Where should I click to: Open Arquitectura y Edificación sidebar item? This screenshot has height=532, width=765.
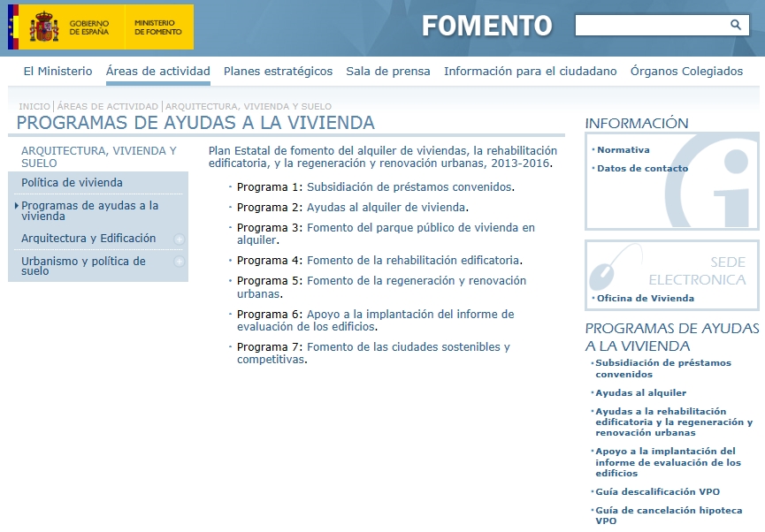[88, 239]
